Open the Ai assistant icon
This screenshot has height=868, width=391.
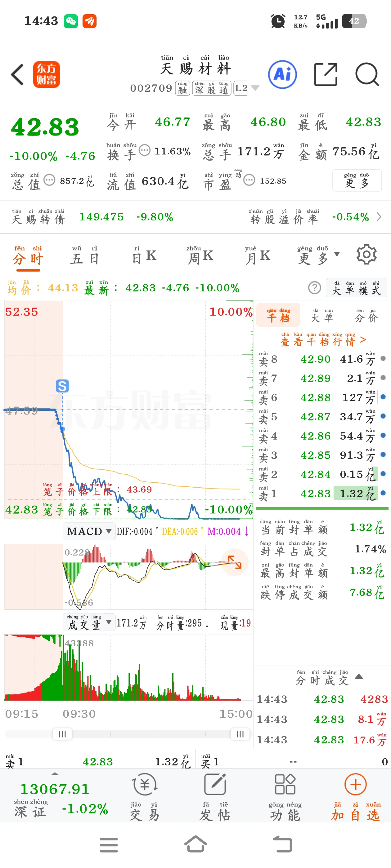[282, 74]
